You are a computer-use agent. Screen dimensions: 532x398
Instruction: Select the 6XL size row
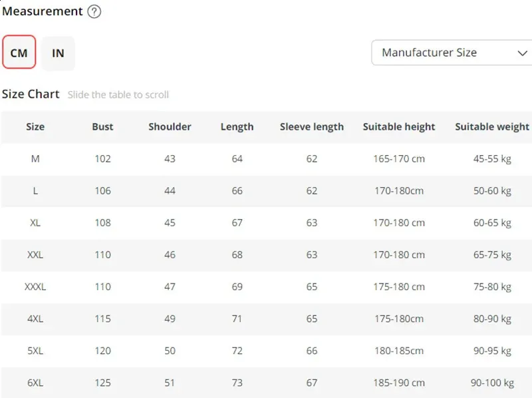point(35,382)
